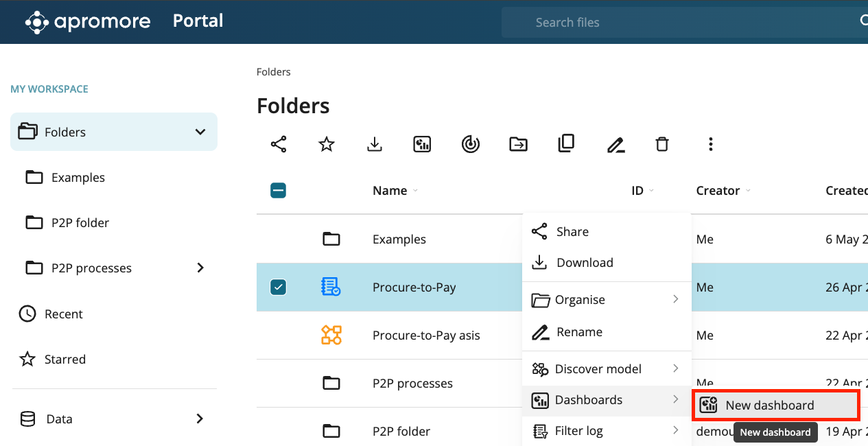Collapse the Folders section chevron

coord(200,132)
